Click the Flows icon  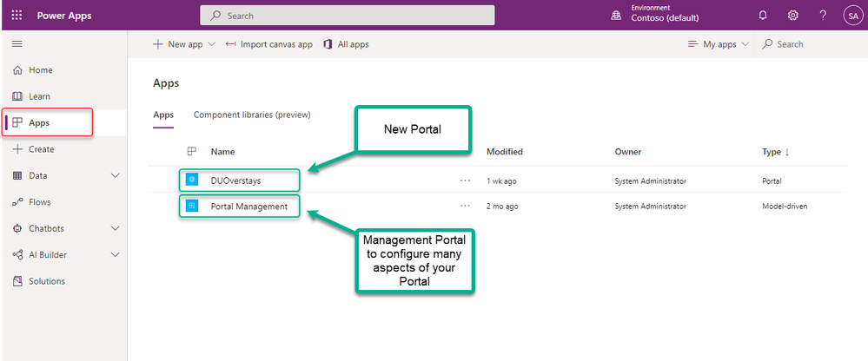click(x=17, y=202)
